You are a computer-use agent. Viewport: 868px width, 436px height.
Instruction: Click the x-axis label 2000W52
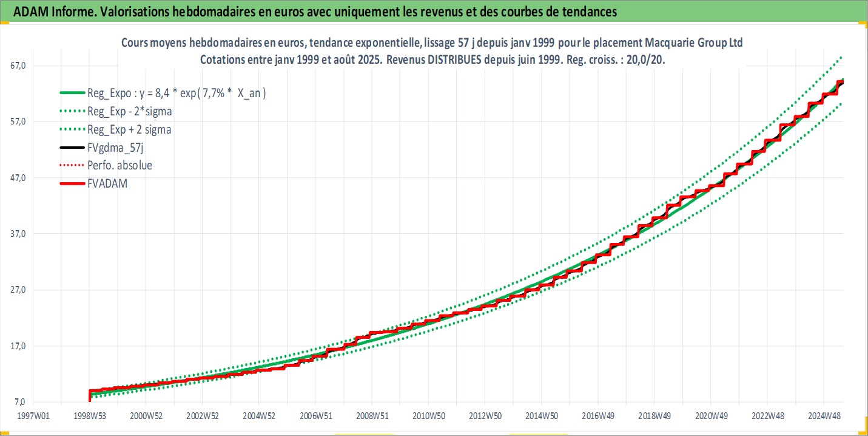coord(146,416)
